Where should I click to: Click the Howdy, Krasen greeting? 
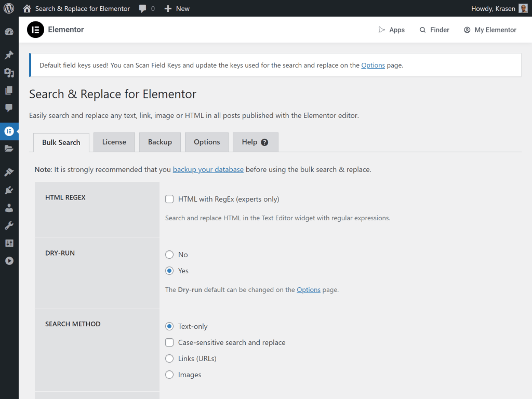(x=493, y=8)
